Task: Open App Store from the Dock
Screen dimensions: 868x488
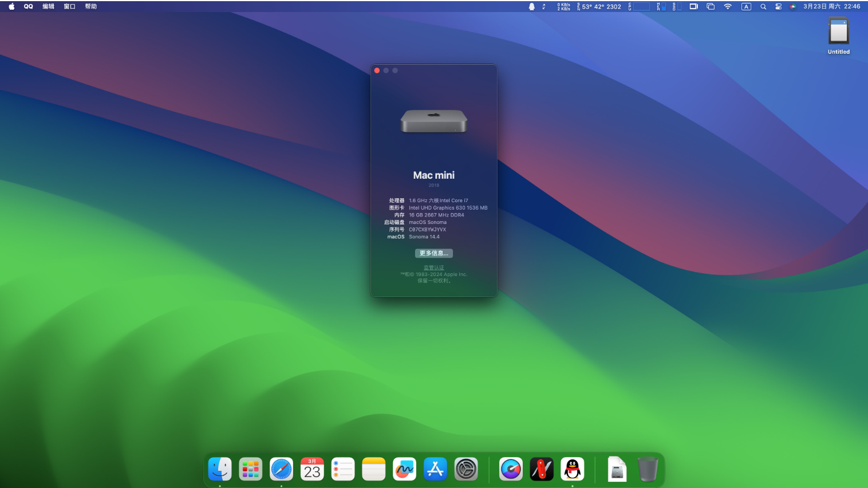Action: click(x=436, y=469)
